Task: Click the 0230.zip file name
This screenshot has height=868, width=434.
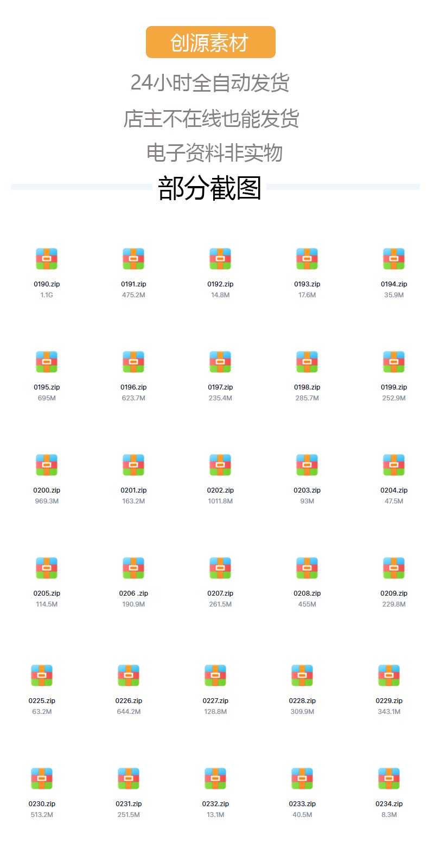Action: 42,804
